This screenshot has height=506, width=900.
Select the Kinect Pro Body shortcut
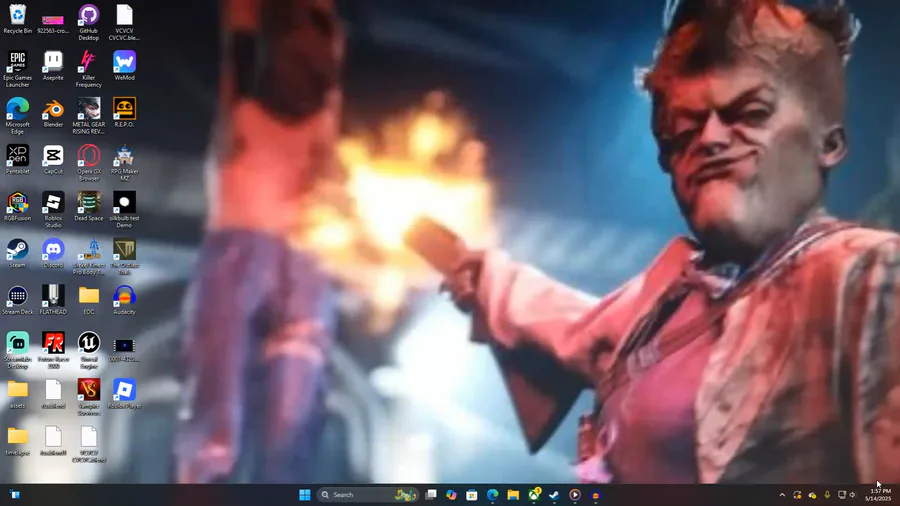(88, 257)
